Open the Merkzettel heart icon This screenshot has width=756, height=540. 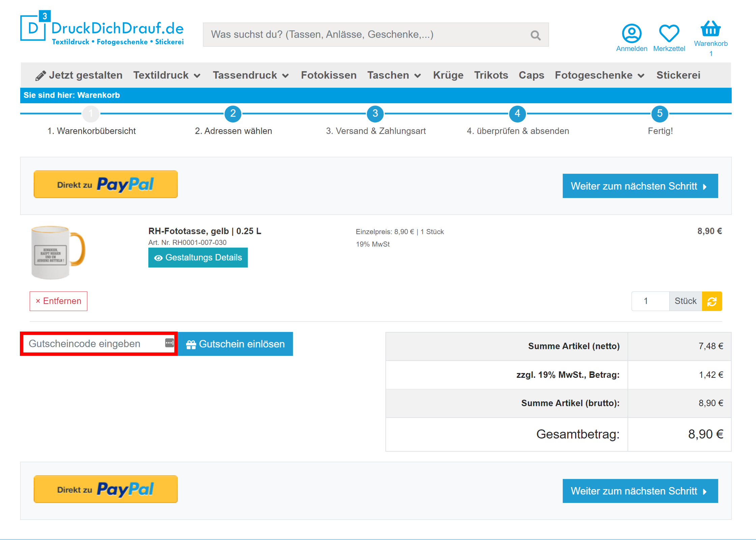tap(669, 33)
